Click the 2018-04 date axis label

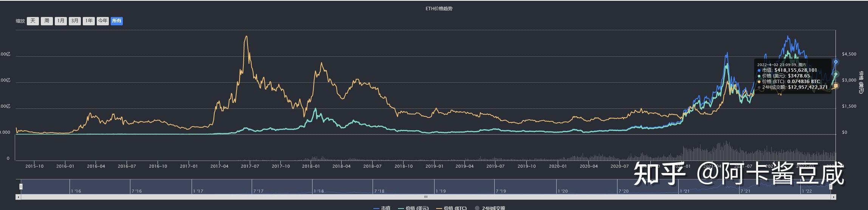coord(341,166)
